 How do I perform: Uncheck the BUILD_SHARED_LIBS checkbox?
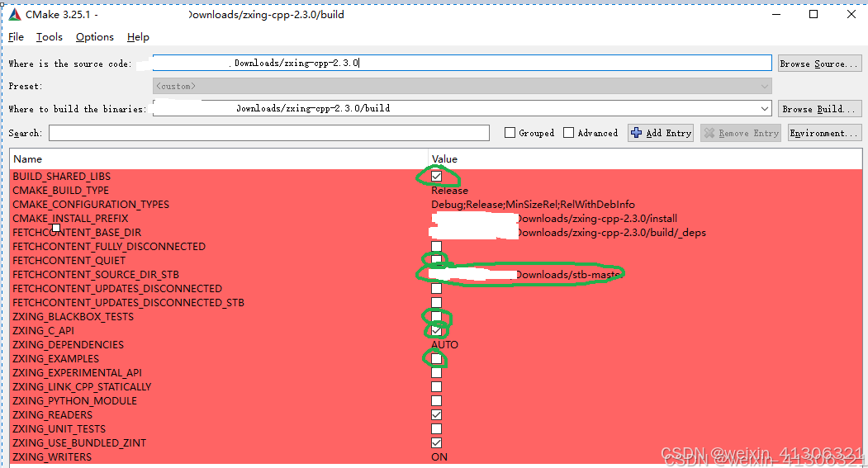point(436,177)
